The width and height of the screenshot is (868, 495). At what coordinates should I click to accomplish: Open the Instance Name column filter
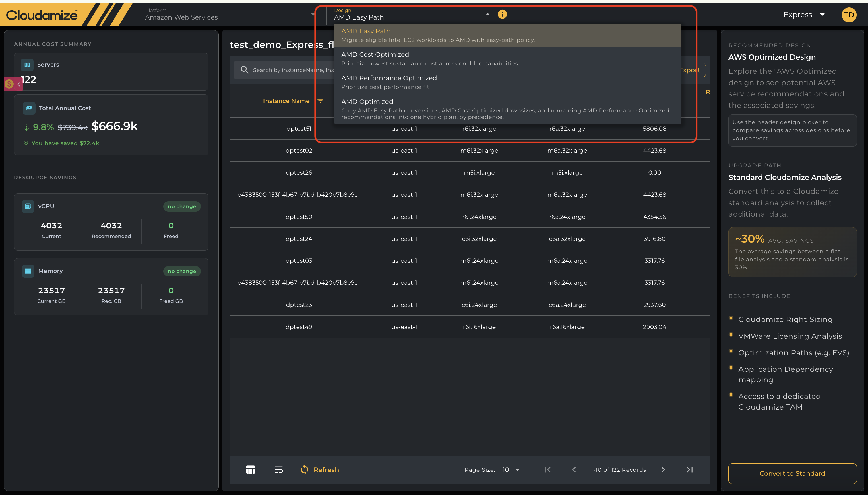[320, 101]
